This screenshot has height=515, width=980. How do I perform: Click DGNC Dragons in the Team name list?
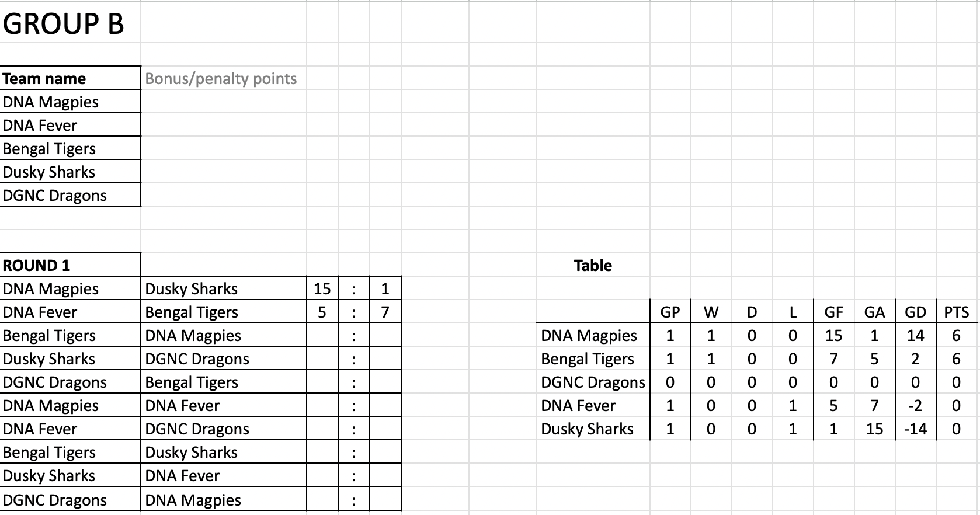coord(55,196)
